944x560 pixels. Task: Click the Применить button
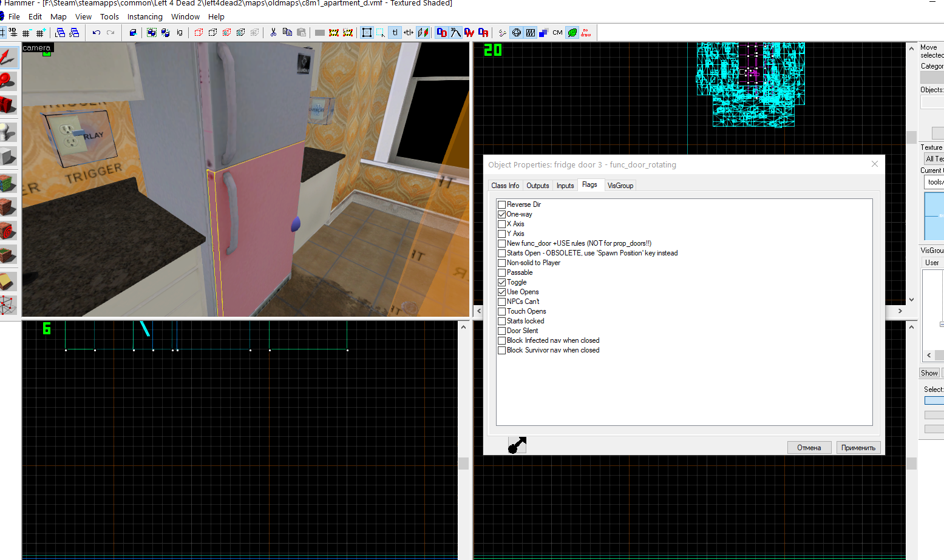tap(858, 447)
